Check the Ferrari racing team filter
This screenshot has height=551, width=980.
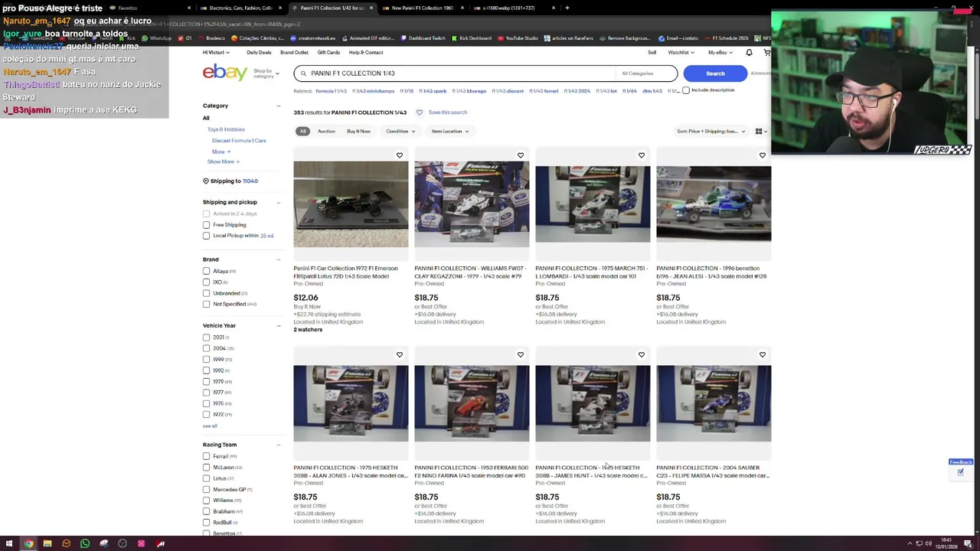pyautogui.click(x=206, y=456)
